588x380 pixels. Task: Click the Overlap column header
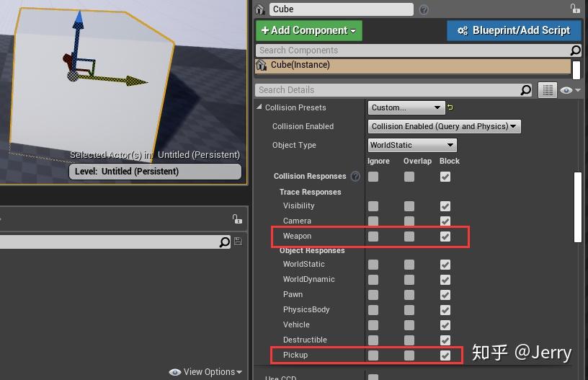coord(417,161)
